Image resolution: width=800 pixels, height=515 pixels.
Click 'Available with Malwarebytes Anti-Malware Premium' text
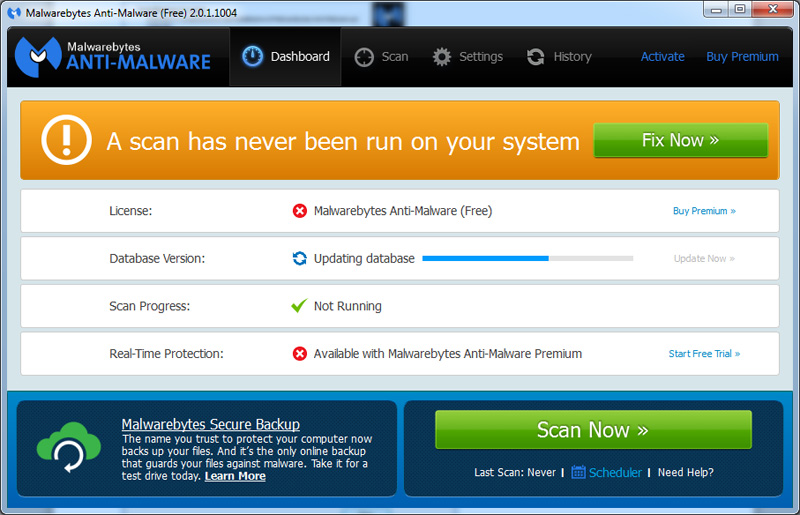pyautogui.click(x=447, y=354)
